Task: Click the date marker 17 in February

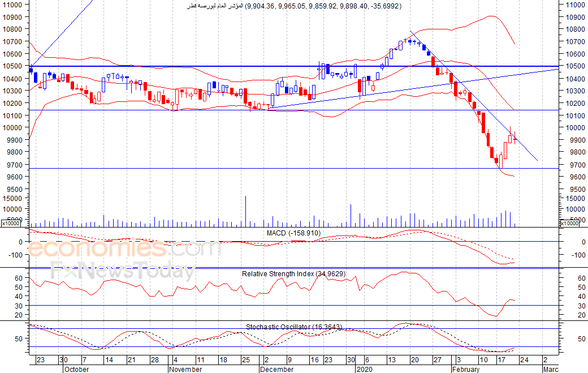Action: (501, 360)
